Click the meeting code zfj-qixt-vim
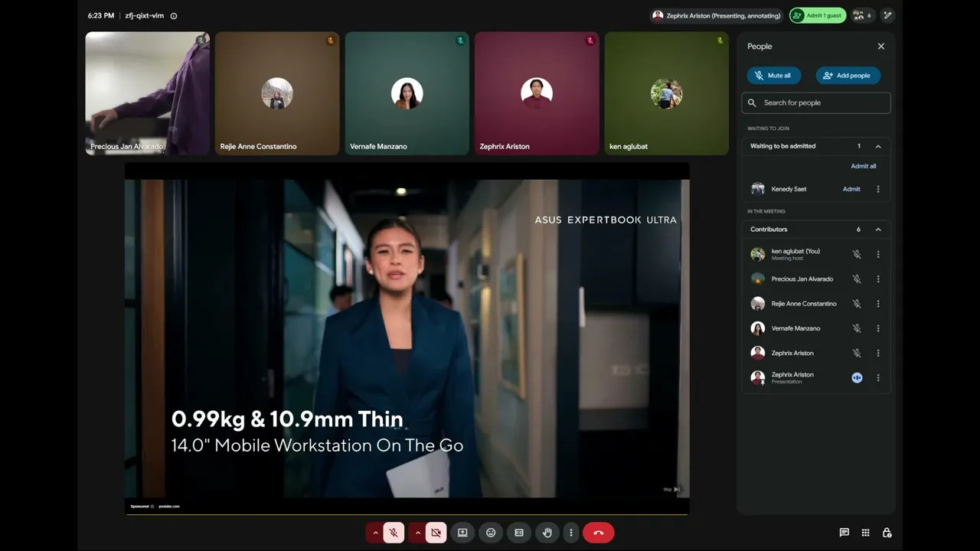The width and height of the screenshot is (980, 551). click(145, 15)
